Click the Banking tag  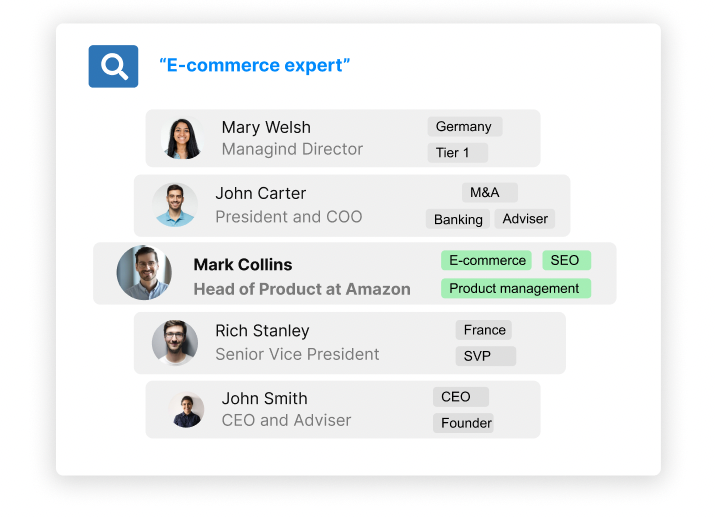click(x=458, y=219)
